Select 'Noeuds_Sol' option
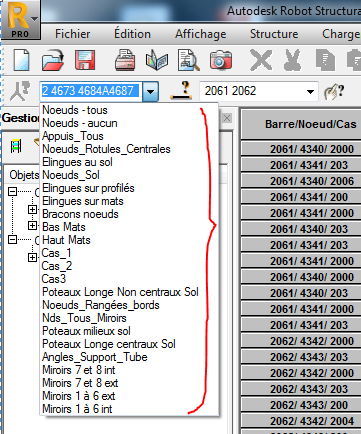This screenshot has width=361, height=434. point(129,175)
